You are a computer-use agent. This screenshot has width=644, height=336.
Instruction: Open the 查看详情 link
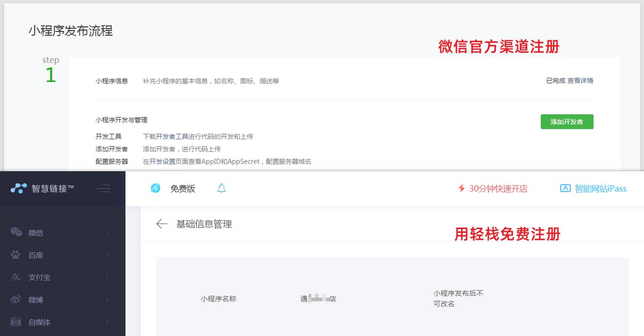(x=580, y=81)
